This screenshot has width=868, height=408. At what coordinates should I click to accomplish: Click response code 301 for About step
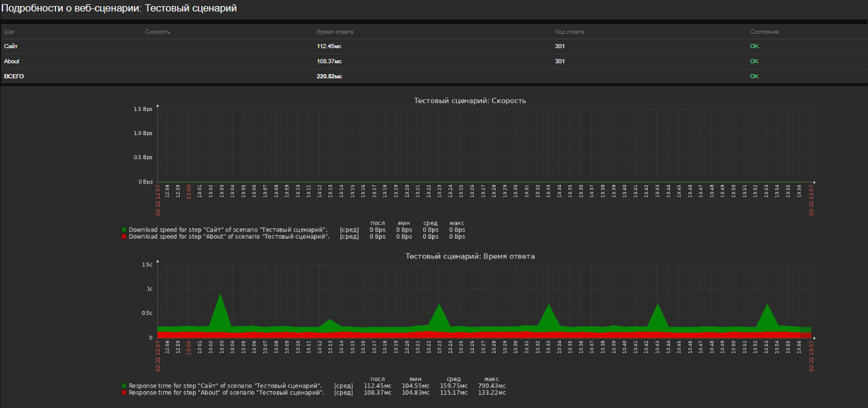pyautogui.click(x=560, y=61)
